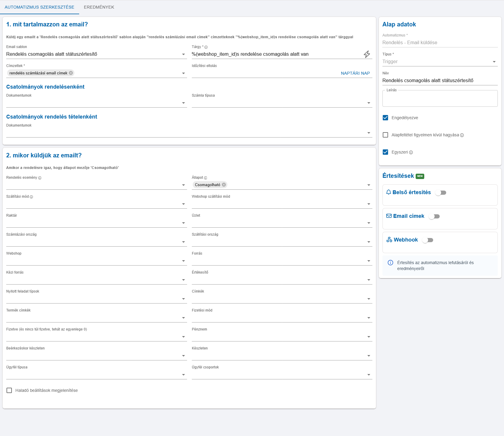Remove 'rendelés számlázási email címek' chip

71,73
